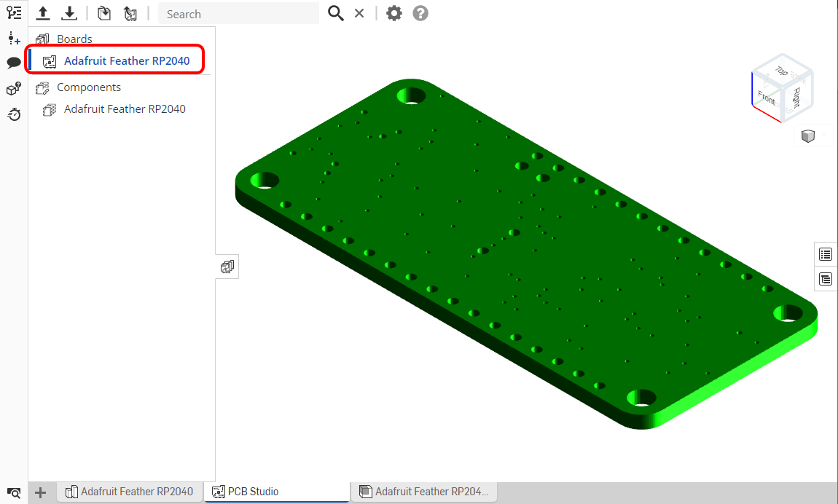Open the structure panel icon below parts list

click(825, 279)
